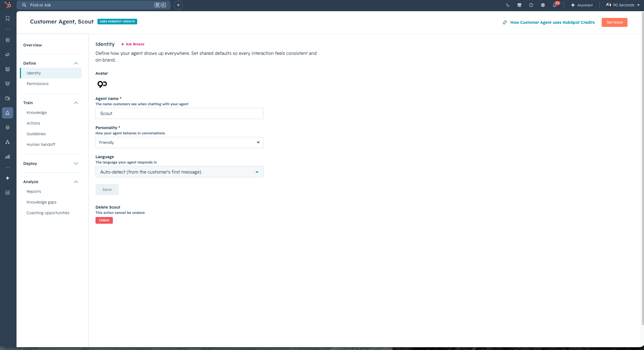Click the red Delete button

coord(104,220)
